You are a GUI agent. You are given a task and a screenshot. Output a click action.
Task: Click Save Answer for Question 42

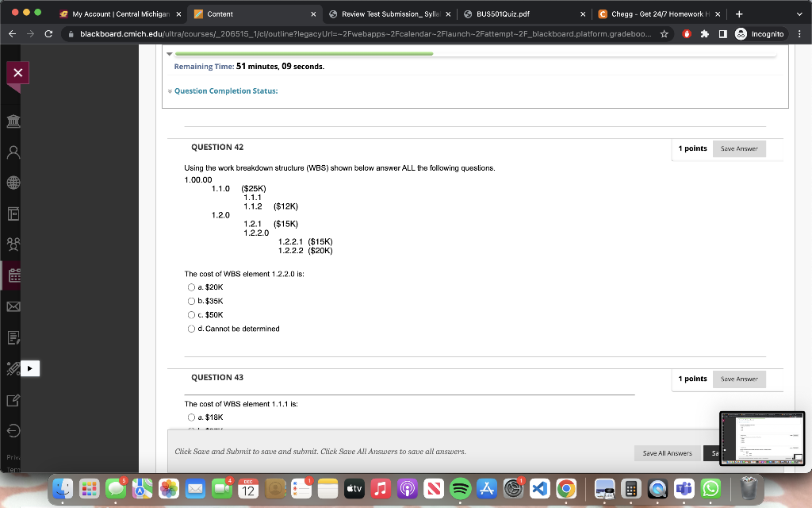[739, 148]
